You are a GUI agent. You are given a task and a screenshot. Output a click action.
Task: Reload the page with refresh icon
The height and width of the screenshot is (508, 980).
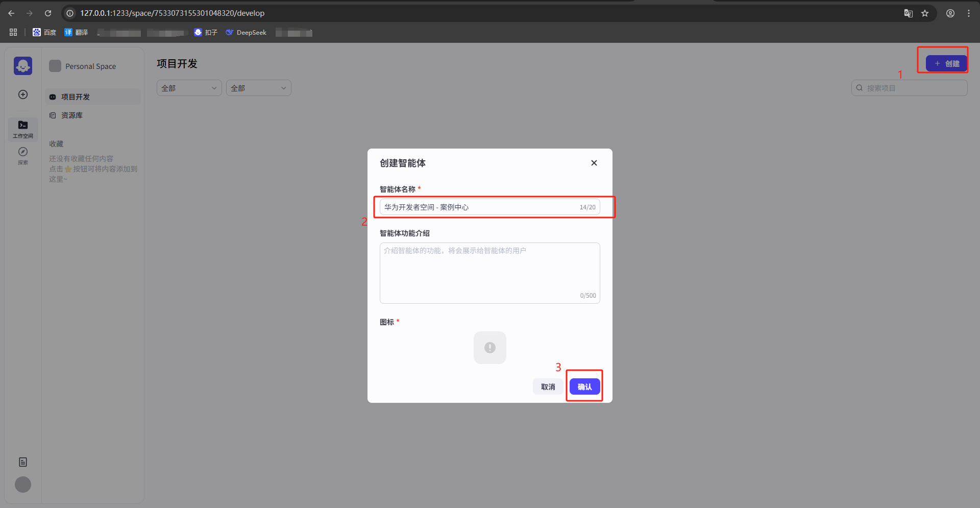[48, 13]
